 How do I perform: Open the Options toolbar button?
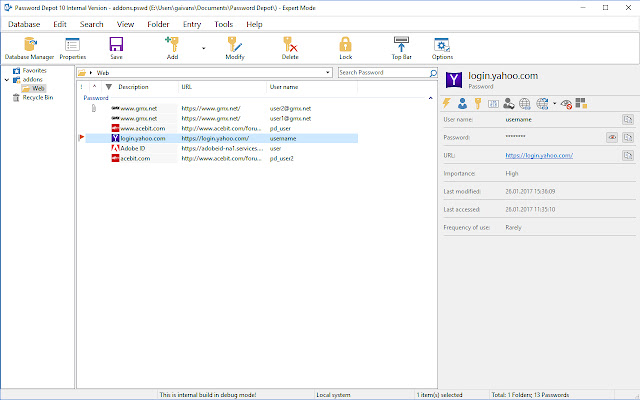[x=442, y=48]
